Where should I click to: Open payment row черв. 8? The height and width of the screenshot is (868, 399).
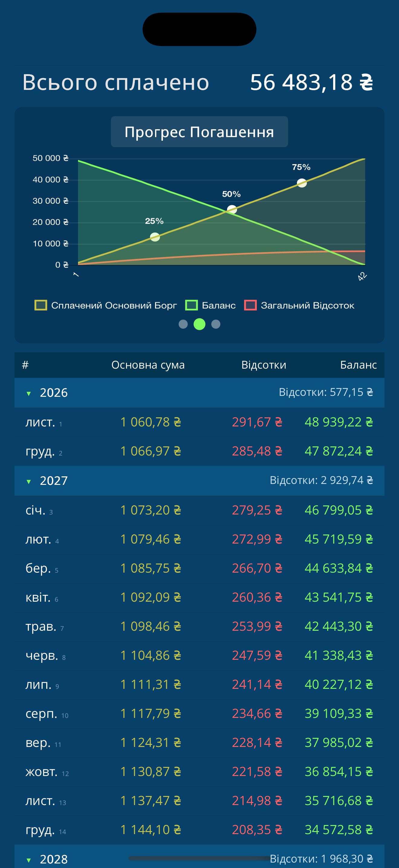click(199, 655)
